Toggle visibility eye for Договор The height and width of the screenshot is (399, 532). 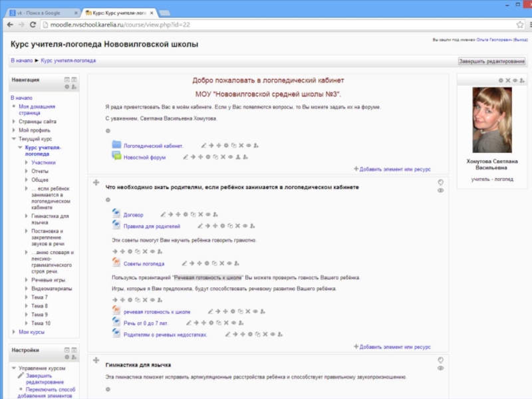[207, 214]
